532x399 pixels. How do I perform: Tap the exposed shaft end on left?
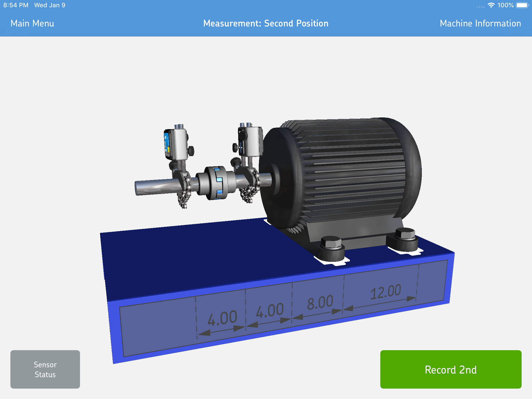click(x=151, y=187)
